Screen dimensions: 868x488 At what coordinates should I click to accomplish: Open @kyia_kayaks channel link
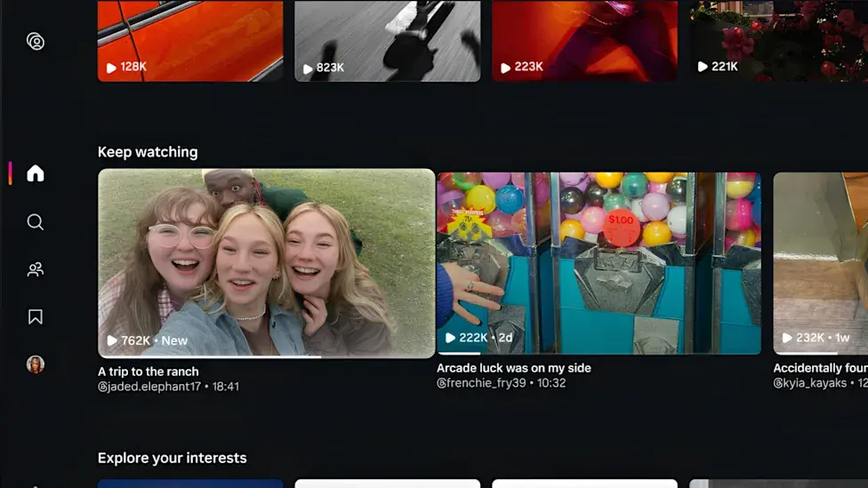809,383
